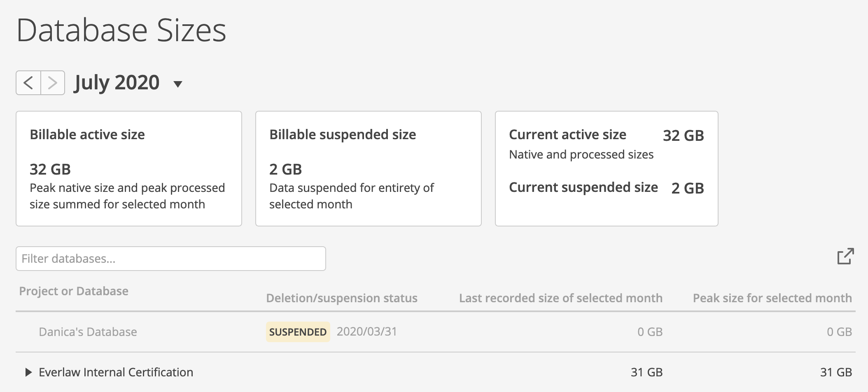Go to the next month
Screen dimensions: 868x392
(53, 83)
